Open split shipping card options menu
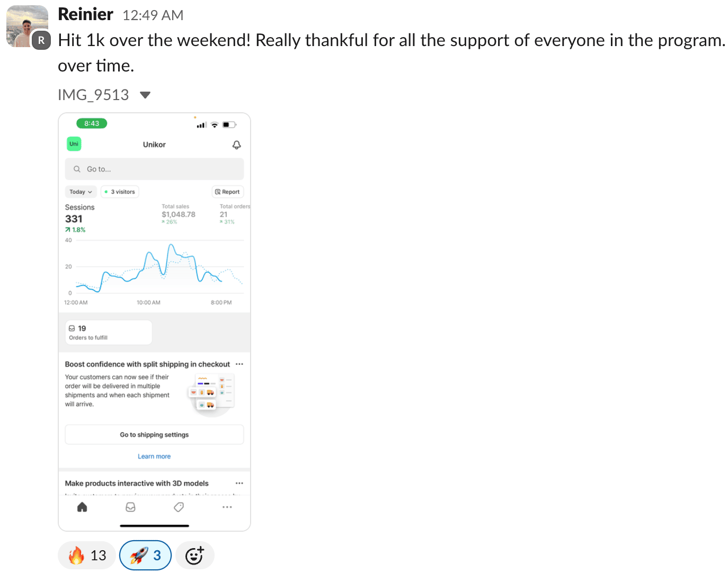The width and height of the screenshot is (728, 573). pos(239,364)
